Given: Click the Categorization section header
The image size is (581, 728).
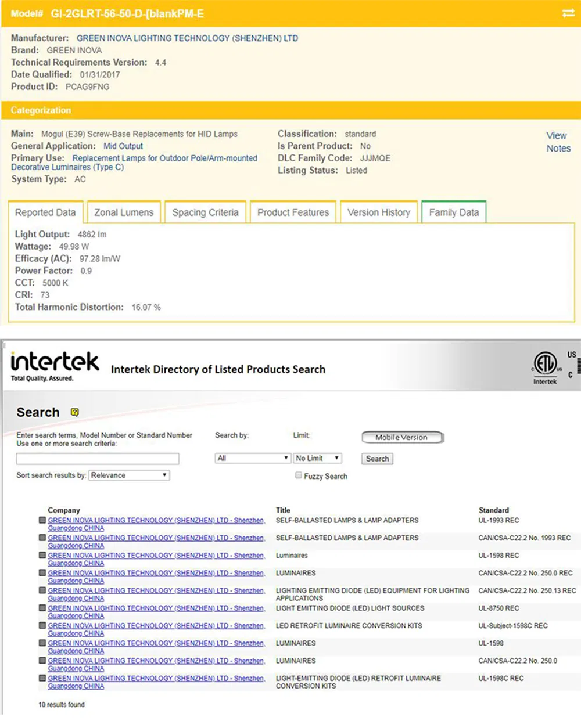Looking at the screenshot, I should [x=290, y=110].
